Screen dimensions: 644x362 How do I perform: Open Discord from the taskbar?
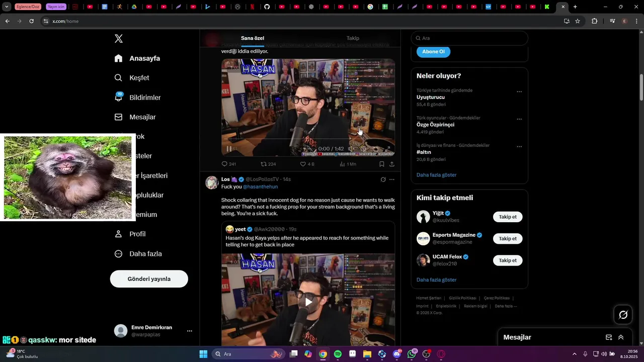coord(397,354)
